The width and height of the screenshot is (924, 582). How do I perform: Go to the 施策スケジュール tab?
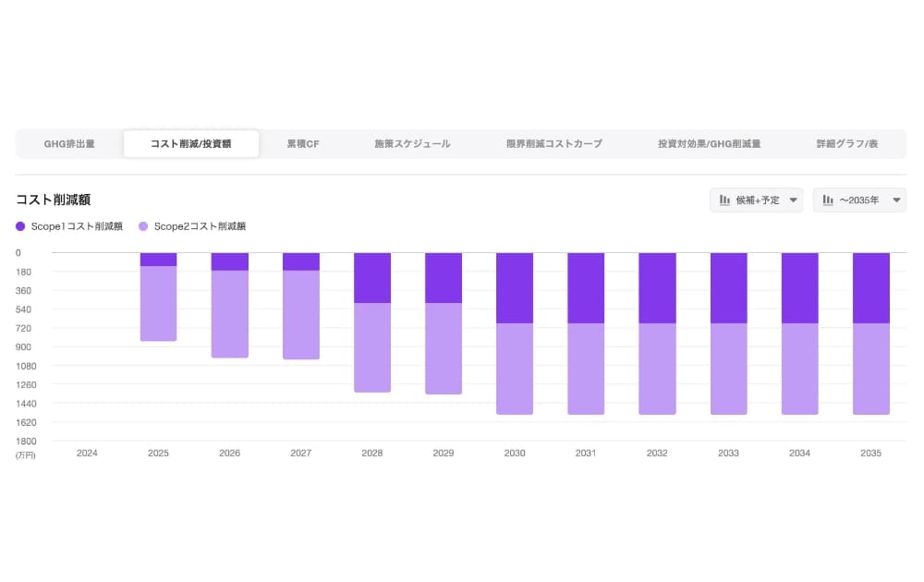[412, 144]
